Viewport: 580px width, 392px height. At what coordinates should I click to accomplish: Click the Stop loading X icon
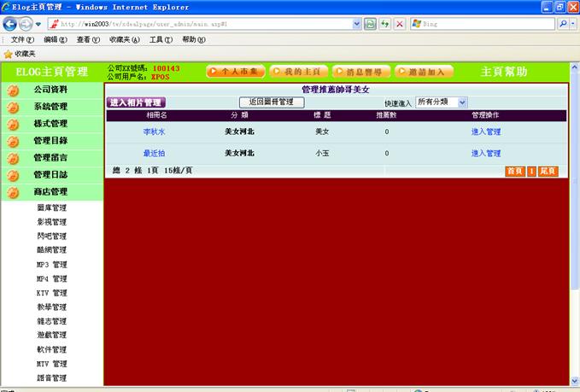click(x=400, y=24)
